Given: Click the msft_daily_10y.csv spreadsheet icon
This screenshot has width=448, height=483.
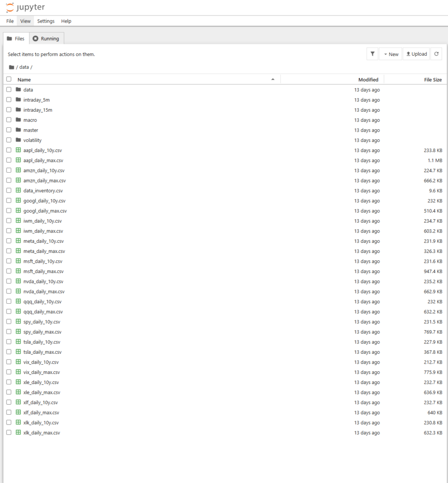Looking at the screenshot, I should pos(18,261).
